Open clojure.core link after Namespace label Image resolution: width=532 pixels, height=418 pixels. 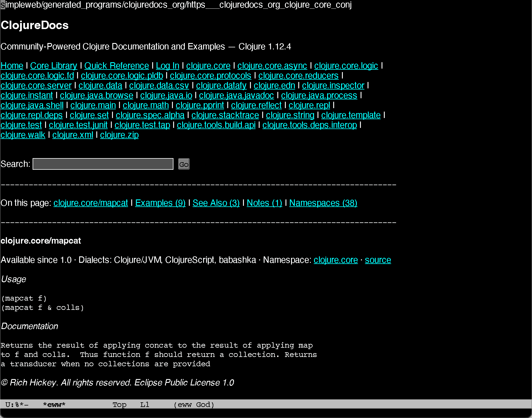pos(336,260)
